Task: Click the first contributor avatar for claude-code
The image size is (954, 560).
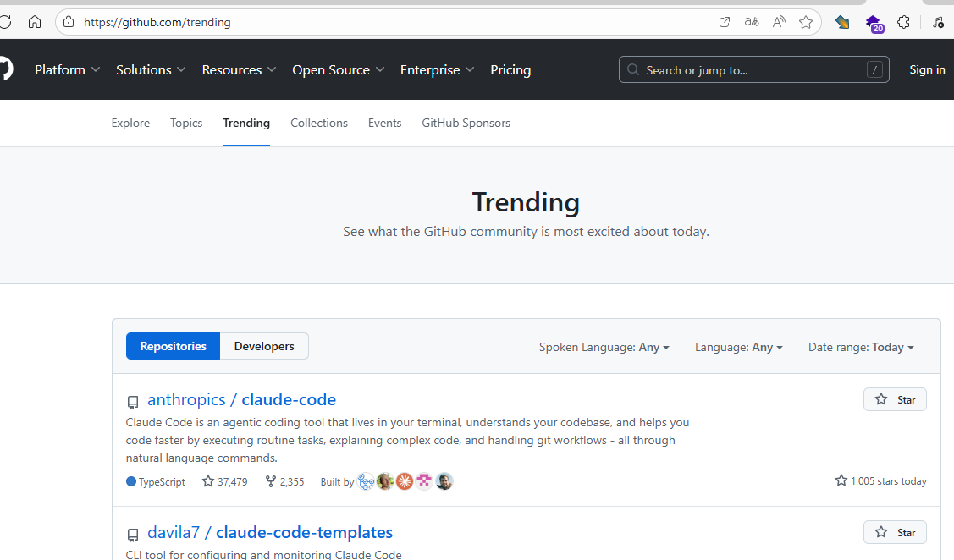Action: (366, 481)
